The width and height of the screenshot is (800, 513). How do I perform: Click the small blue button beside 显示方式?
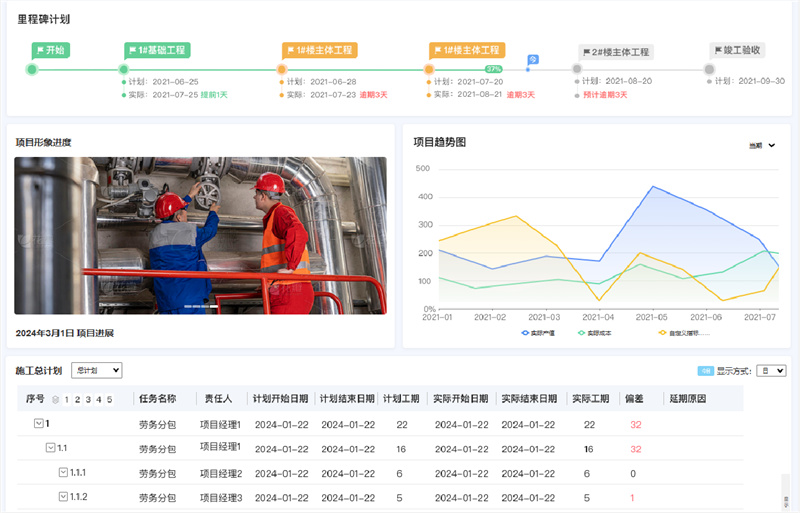tap(705, 370)
